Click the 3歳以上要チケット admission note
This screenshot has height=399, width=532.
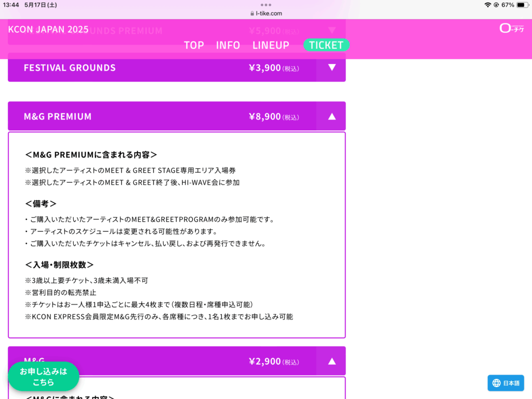[x=87, y=281]
